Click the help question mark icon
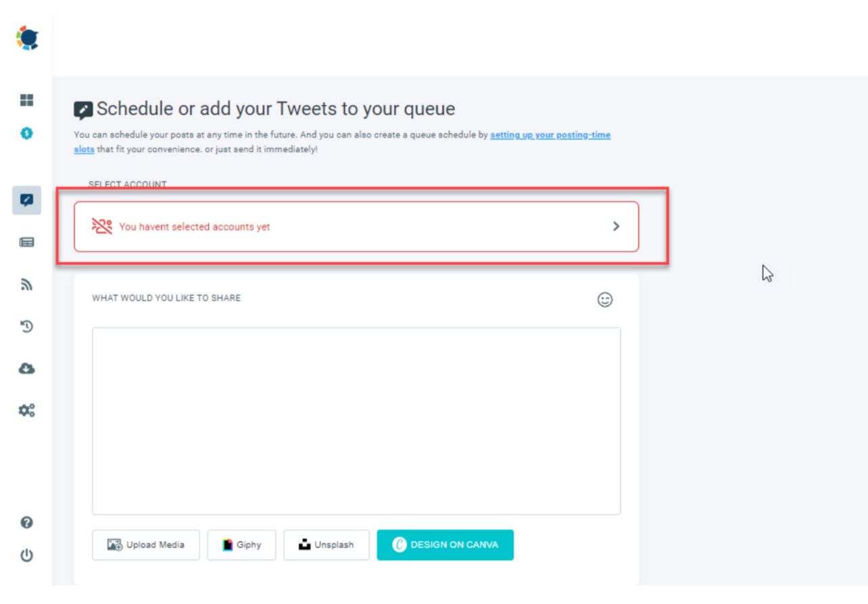Screen dimensions: 868x604 coord(26,522)
